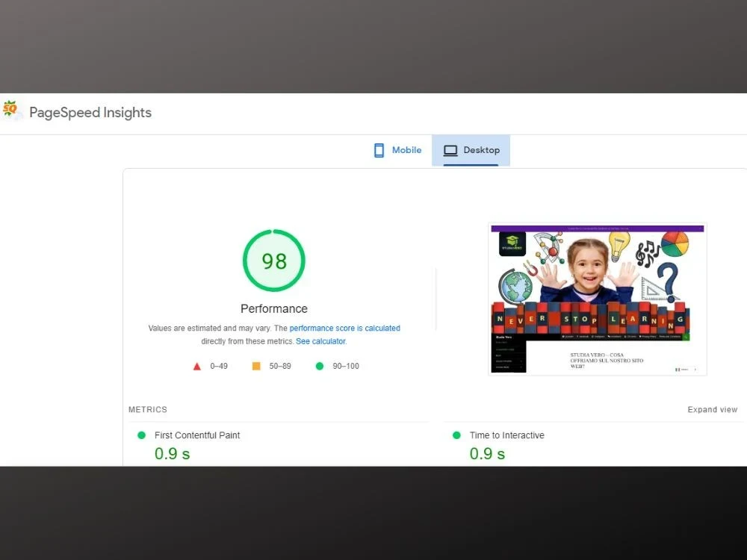Click Expand view for metrics
This screenshot has height=560, width=747.
[x=712, y=409]
